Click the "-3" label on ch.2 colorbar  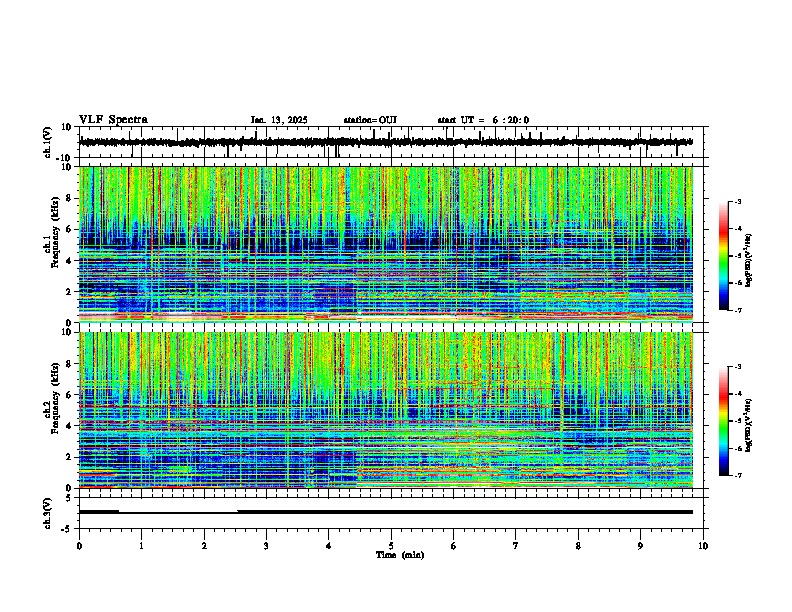[737, 367]
